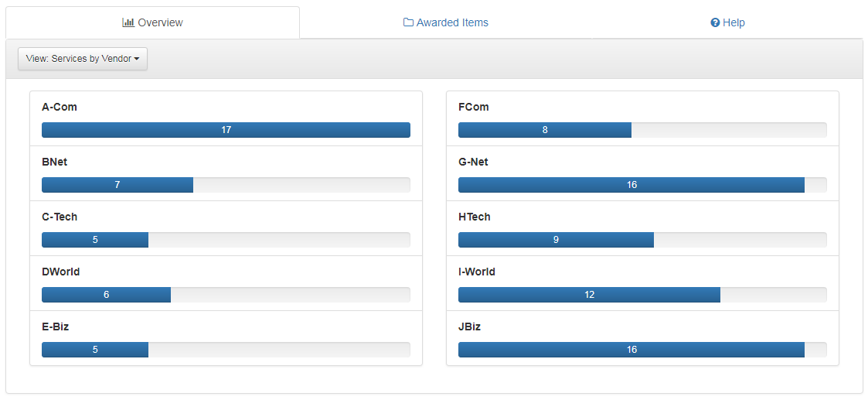Screen dimensions: 868x400
Task: Click the I-World bar showing 12
Action: 589,295
